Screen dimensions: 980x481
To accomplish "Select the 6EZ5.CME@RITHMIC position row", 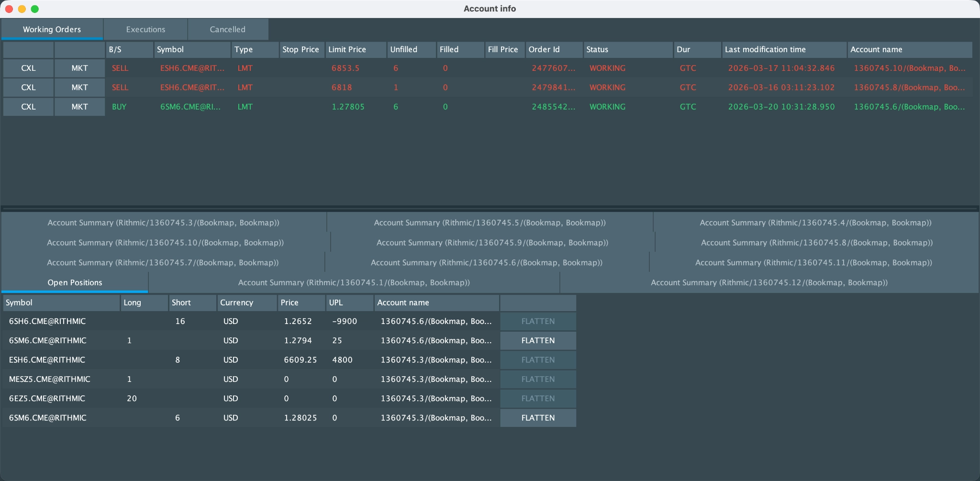I will 191,398.
